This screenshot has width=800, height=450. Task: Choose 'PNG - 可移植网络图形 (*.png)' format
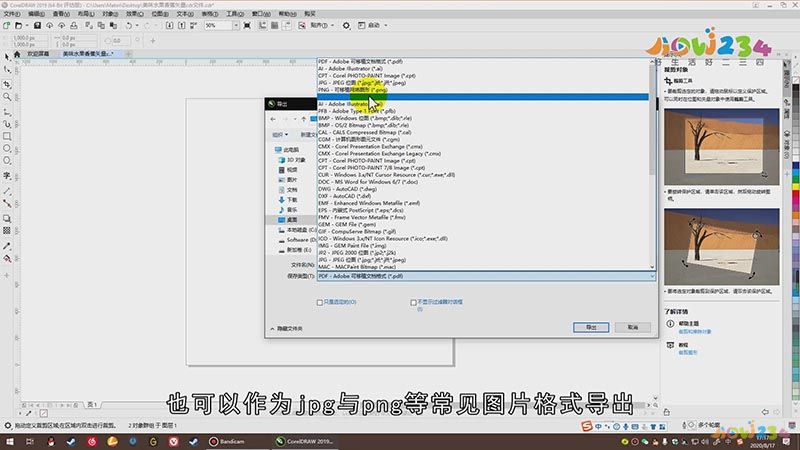483,90
